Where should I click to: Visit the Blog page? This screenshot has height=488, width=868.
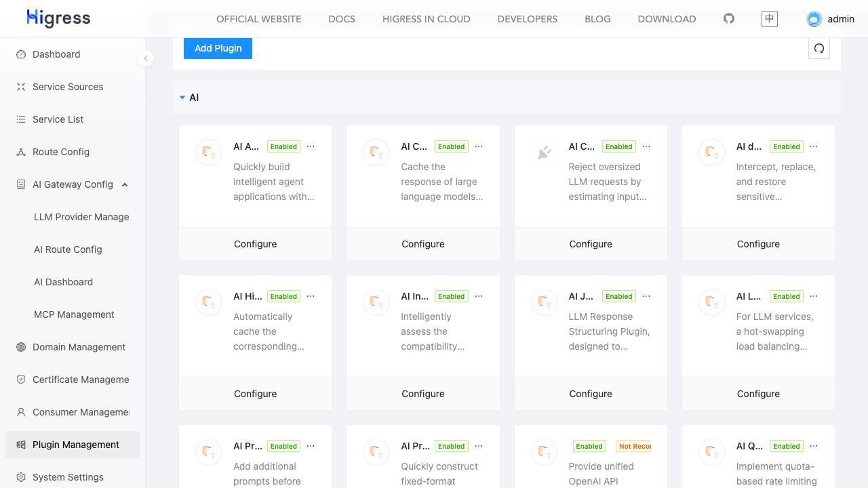pos(597,19)
